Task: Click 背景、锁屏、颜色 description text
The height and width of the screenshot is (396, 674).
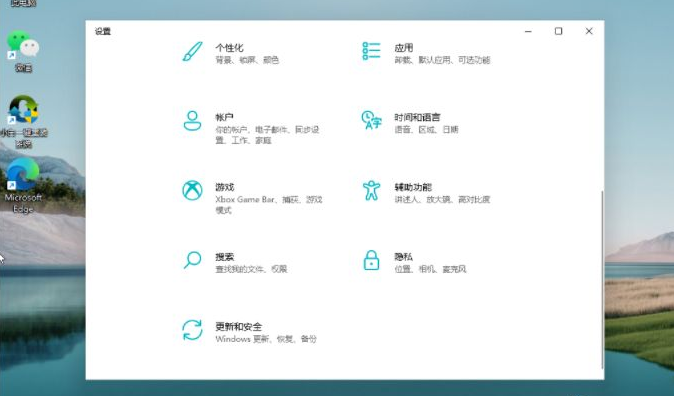Action: tap(247, 60)
